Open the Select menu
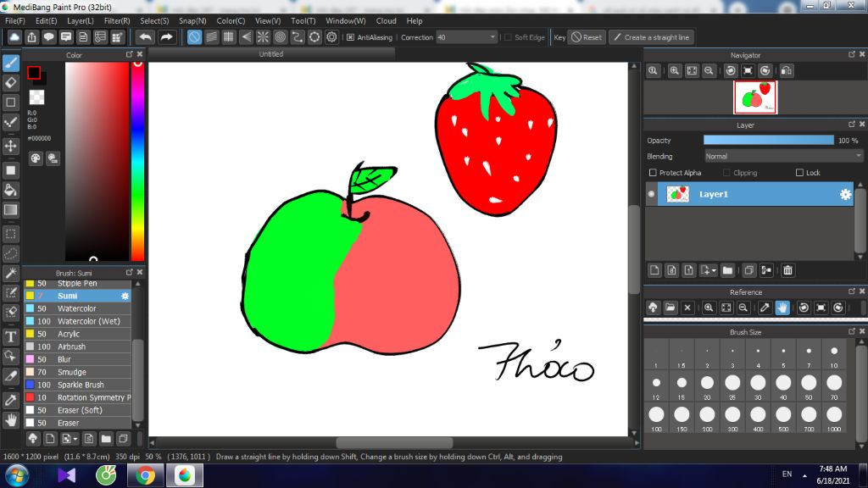This screenshot has width=868, height=488. click(x=154, y=20)
